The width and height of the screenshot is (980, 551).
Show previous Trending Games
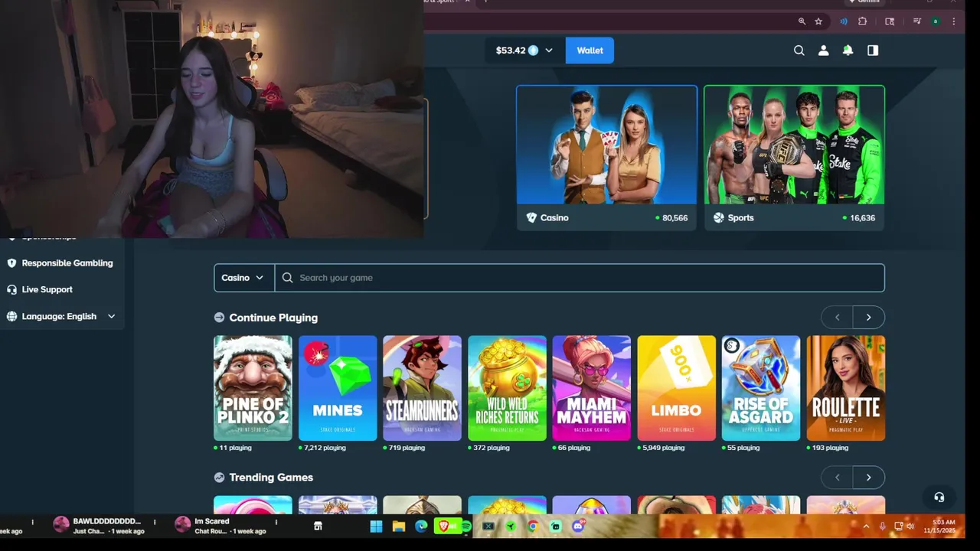pyautogui.click(x=837, y=478)
